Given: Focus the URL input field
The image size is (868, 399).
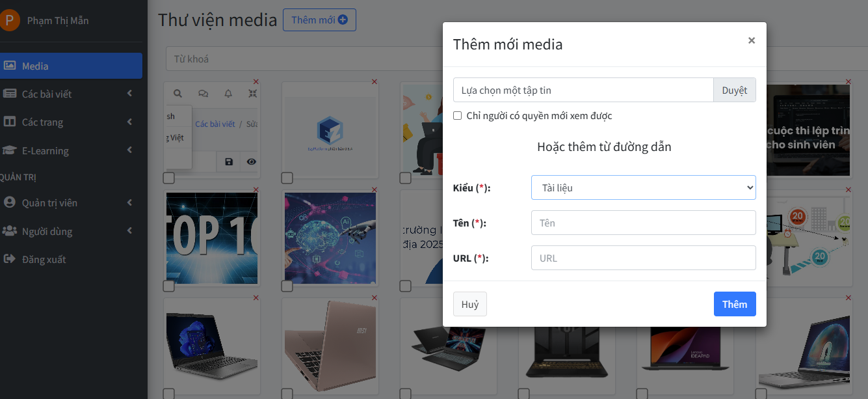Looking at the screenshot, I should pyautogui.click(x=643, y=258).
